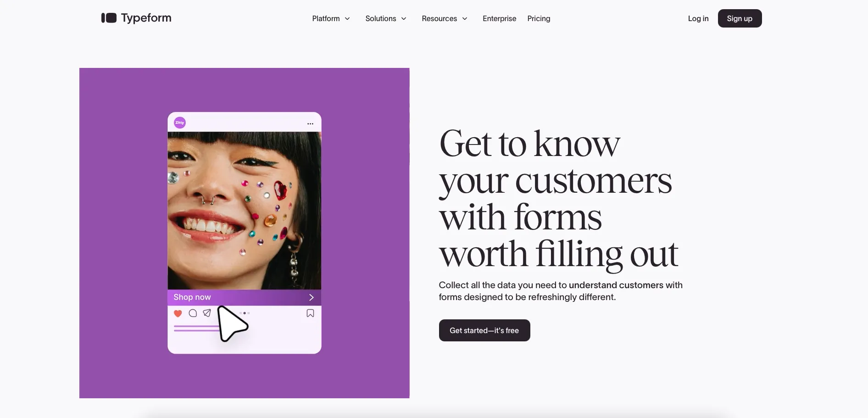868x418 pixels.
Task: Click the Shop now arrow chevron
Action: click(311, 297)
